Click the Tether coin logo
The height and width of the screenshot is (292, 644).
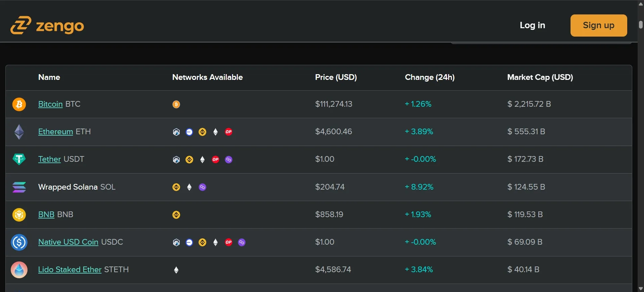19,159
